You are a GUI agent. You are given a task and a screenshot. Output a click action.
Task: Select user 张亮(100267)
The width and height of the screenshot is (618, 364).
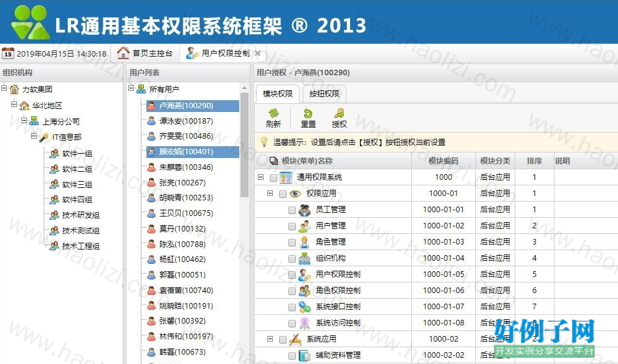pyautogui.click(x=183, y=182)
